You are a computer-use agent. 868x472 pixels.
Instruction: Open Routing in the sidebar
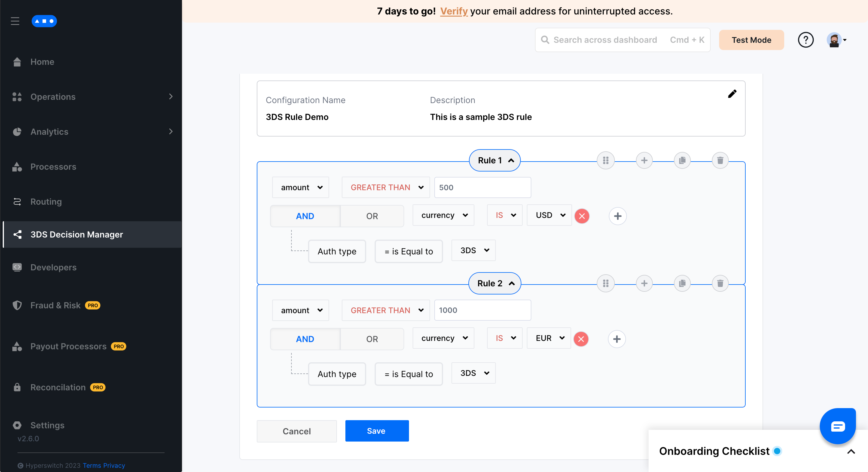(46, 202)
